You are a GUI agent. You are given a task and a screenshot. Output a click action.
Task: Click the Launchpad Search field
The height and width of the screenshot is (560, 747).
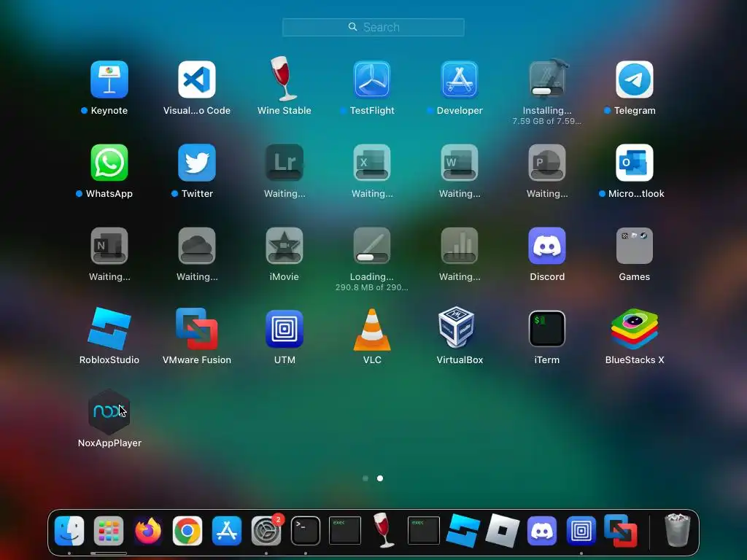click(373, 27)
